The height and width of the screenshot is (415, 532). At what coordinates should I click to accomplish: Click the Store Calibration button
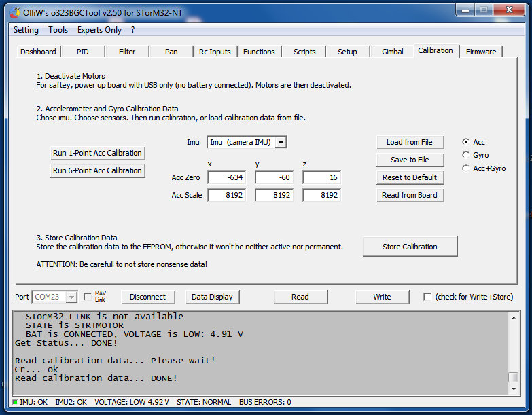410,247
